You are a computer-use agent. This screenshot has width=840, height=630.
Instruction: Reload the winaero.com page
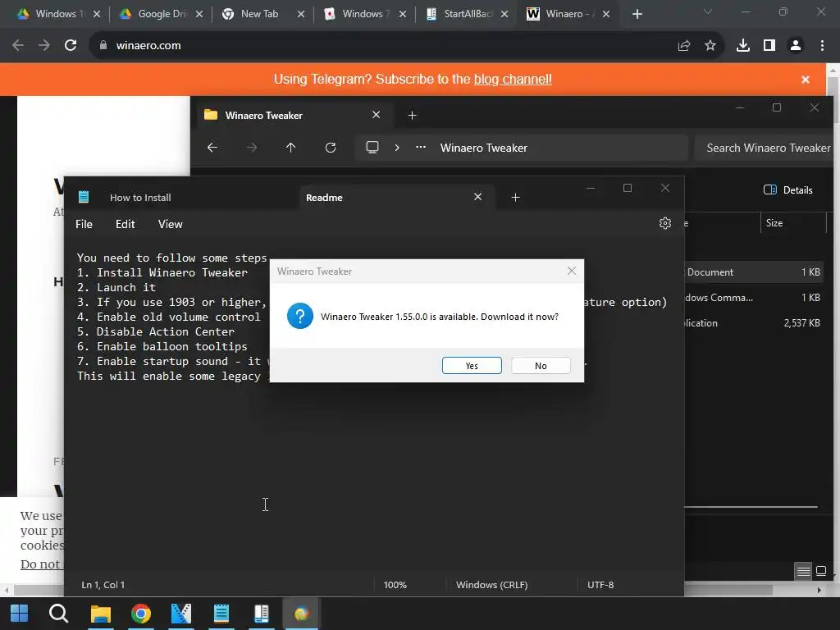pos(71,46)
